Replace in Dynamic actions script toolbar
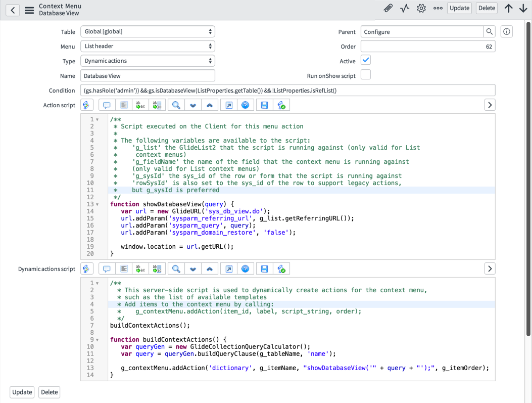 (140, 269)
